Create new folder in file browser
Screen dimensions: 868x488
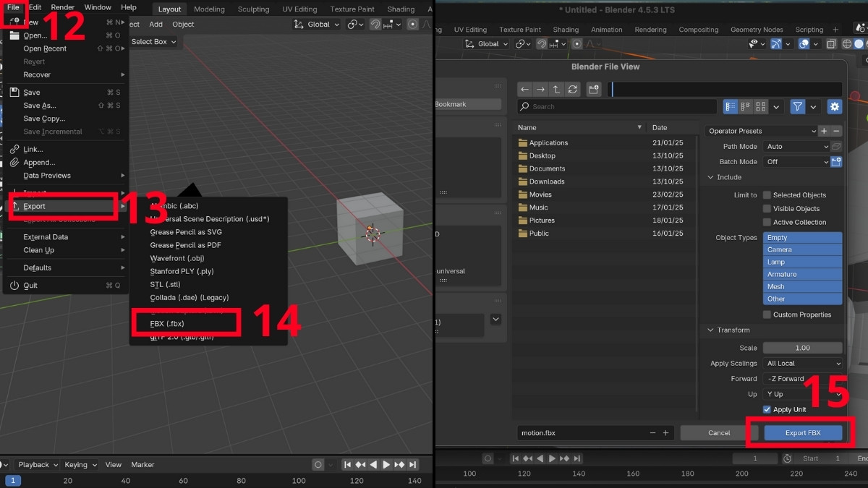point(593,89)
